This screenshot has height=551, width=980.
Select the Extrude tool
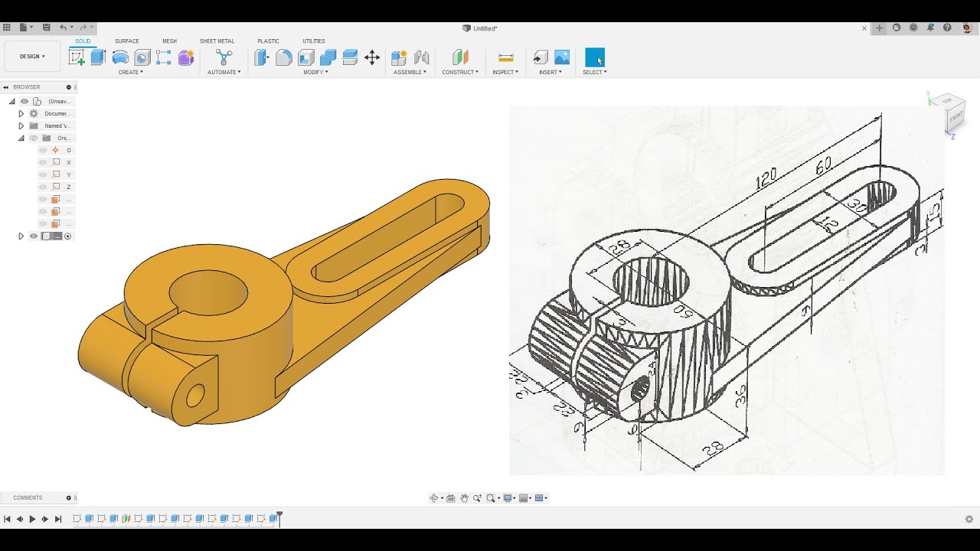tap(98, 57)
